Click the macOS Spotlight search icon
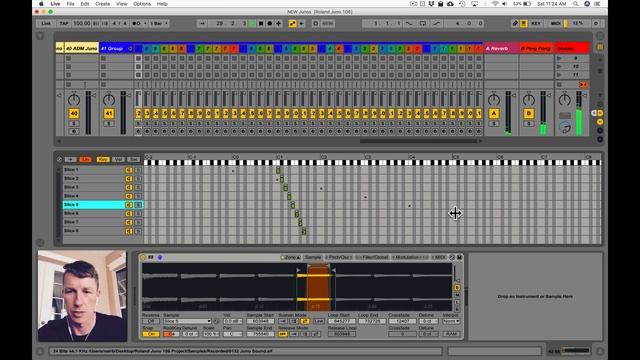 point(576,4)
